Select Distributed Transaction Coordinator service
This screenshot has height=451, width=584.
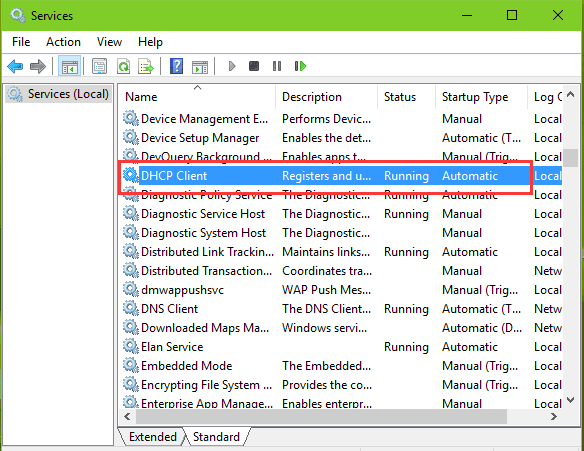(206, 271)
